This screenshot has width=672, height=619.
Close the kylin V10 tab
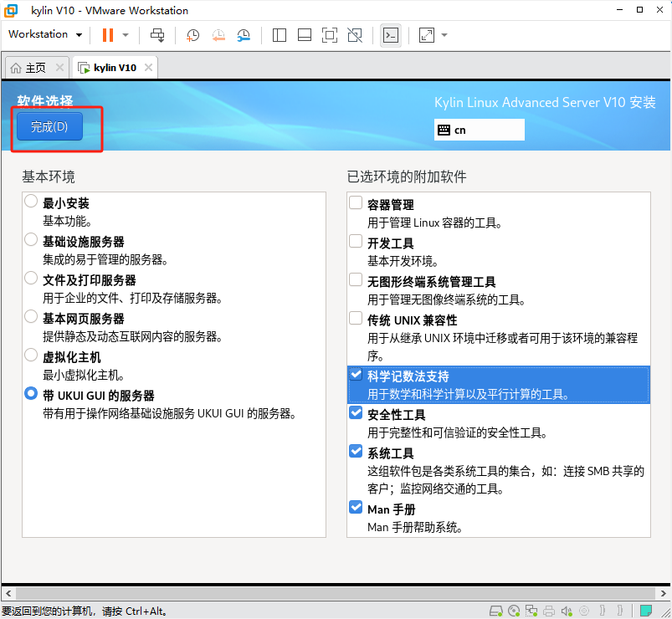[x=148, y=67]
